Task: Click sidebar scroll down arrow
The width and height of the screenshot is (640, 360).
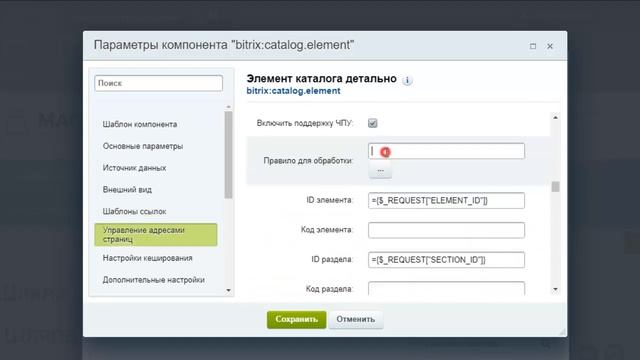Action: pyautogui.click(x=228, y=290)
